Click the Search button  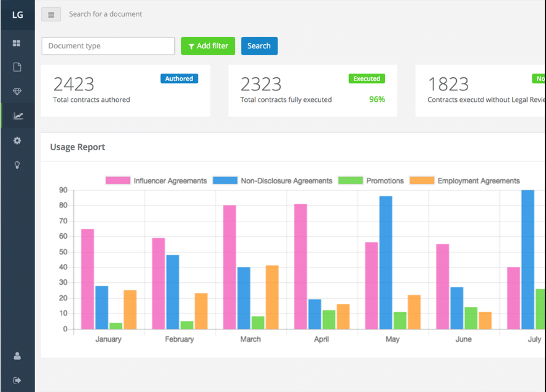click(x=259, y=45)
